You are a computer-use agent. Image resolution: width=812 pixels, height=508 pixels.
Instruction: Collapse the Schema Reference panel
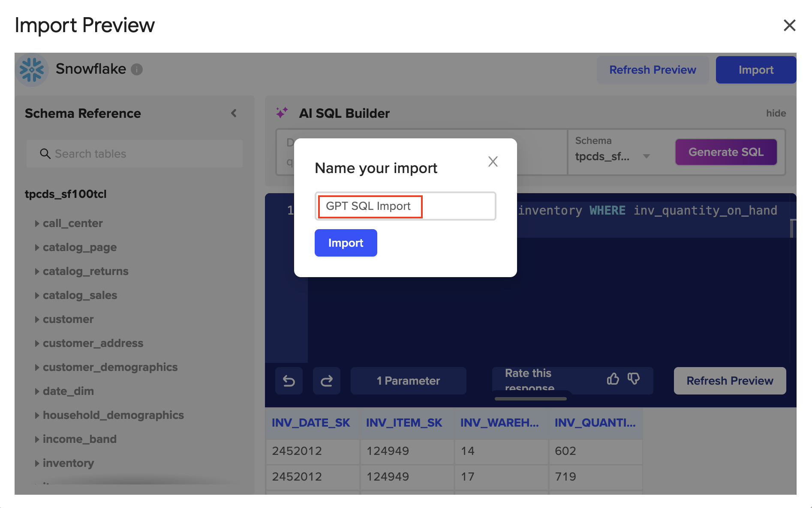234,114
